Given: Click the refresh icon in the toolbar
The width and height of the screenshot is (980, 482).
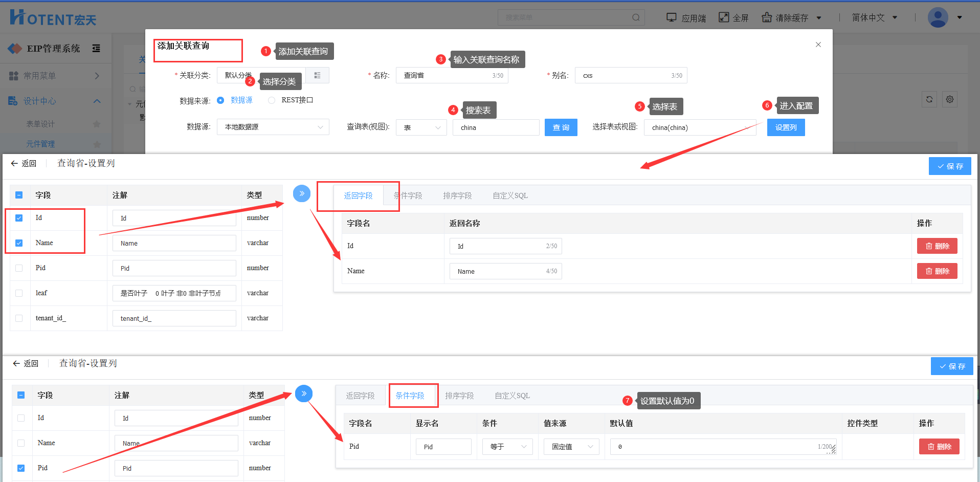Looking at the screenshot, I should (x=929, y=99).
